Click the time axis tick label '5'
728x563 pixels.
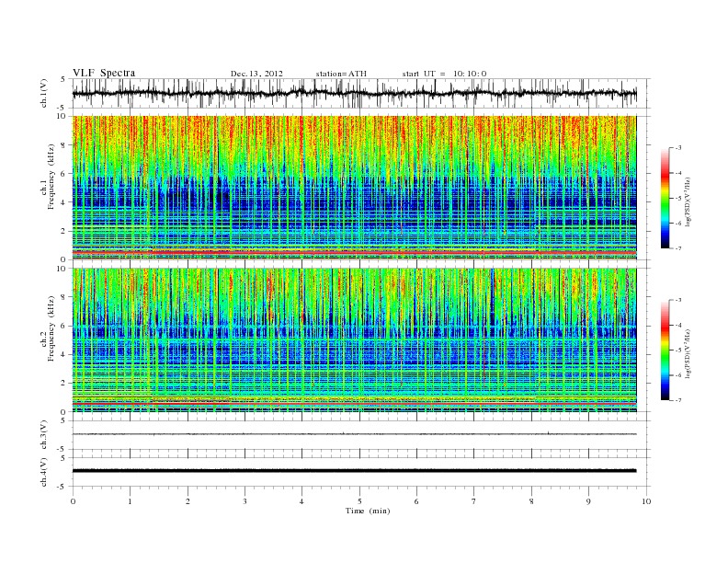pos(359,501)
